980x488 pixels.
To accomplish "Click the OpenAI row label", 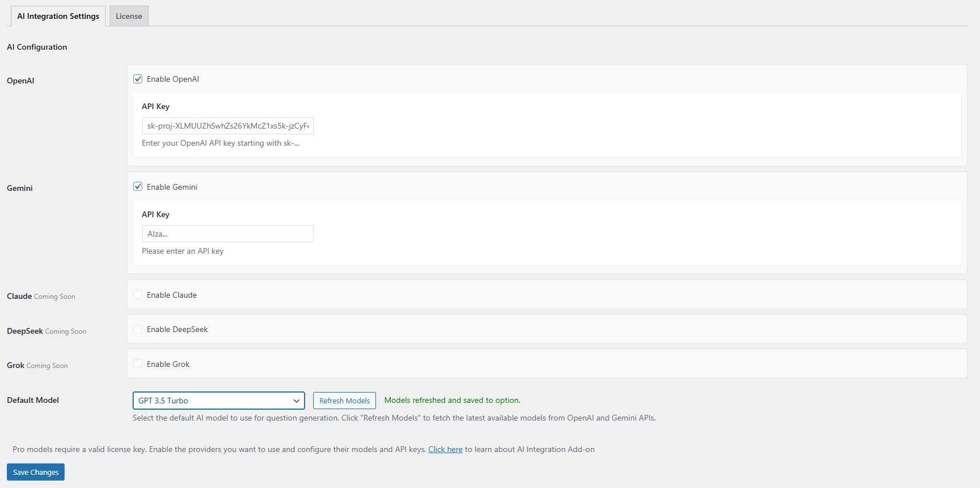I will pos(21,81).
